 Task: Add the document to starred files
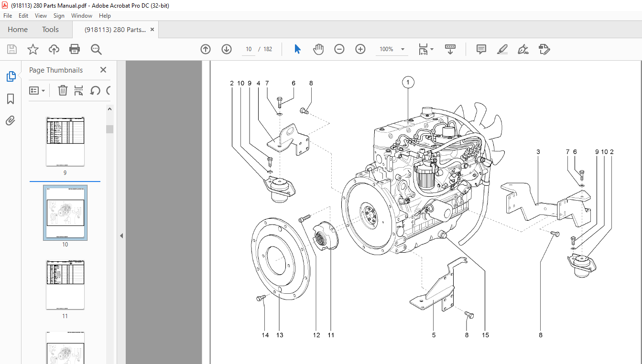(x=33, y=49)
